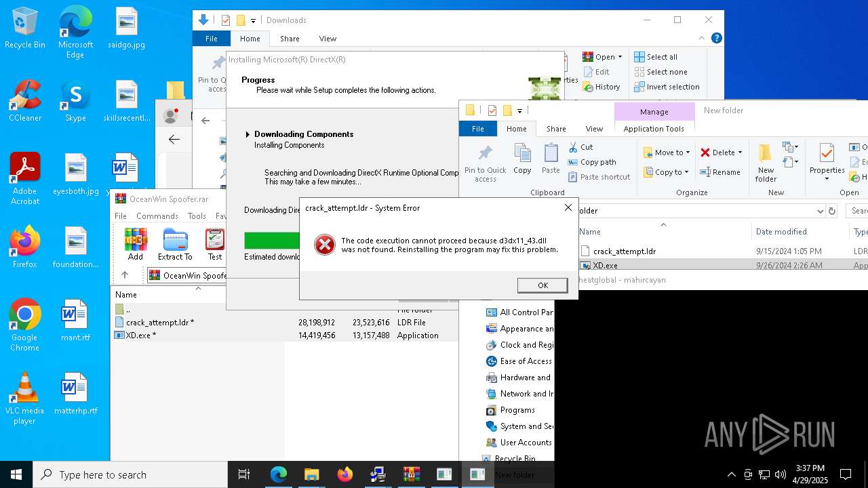868x488 pixels.
Task: Open eyesboth.jpg desktop file
Action: pos(76,174)
